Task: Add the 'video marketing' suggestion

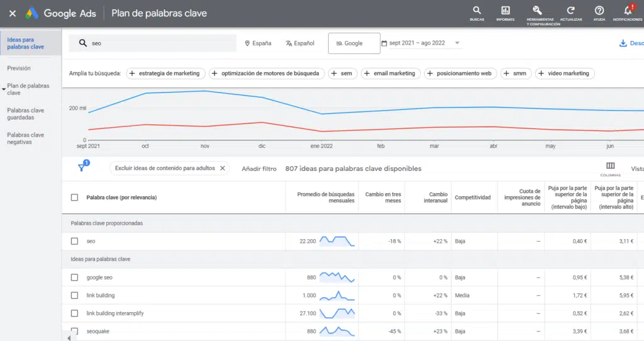Action: [x=565, y=73]
